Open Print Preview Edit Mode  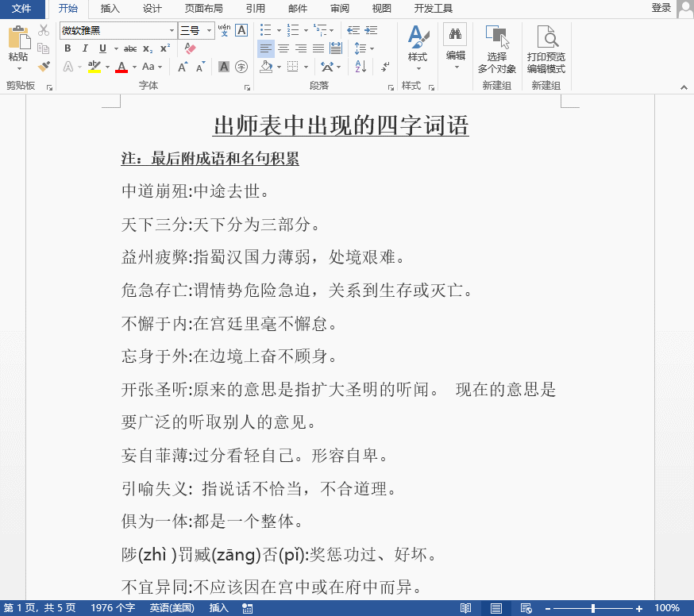546,48
